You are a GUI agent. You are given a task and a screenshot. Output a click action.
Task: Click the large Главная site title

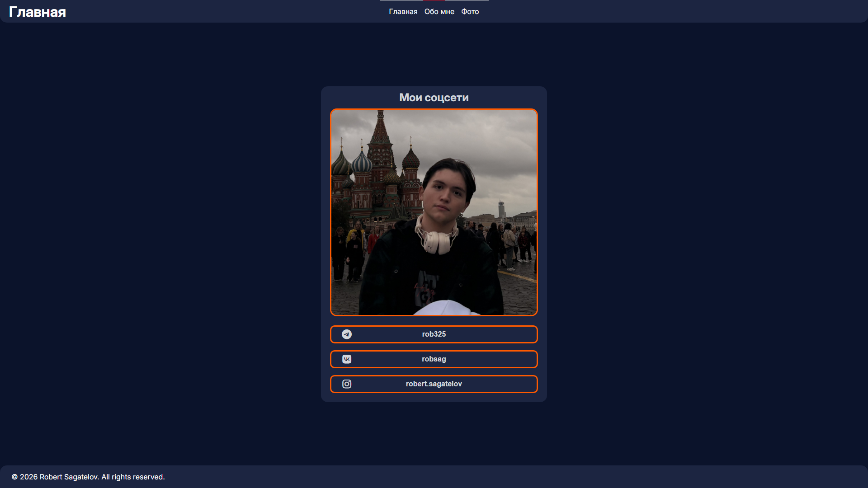(x=38, y=12)
